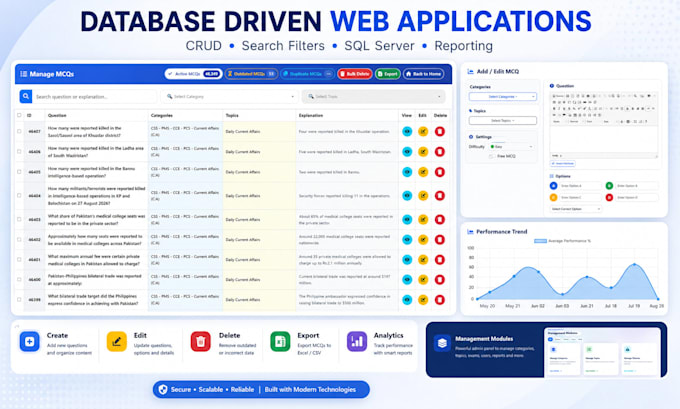Delete MCQ row 46407

(x=440, y=131)
